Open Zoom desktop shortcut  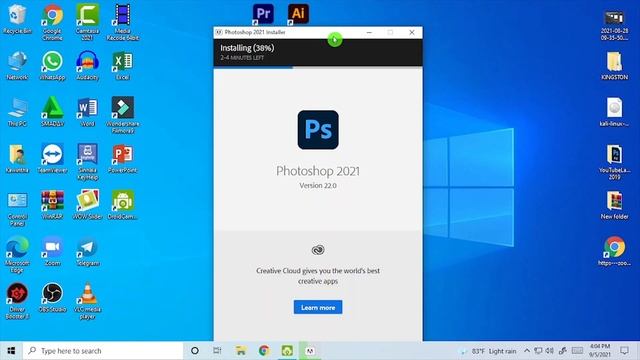pos(52,251)
